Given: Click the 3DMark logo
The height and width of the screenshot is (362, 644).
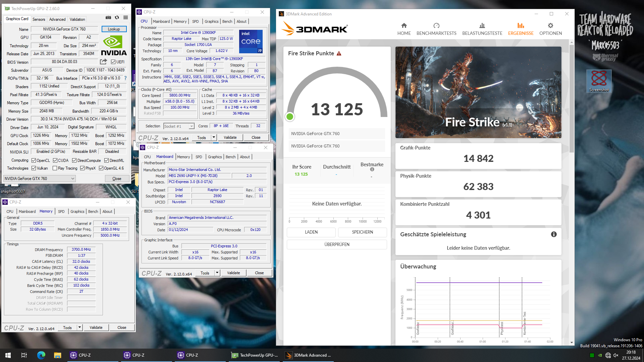Looking at the screenshot, I should click(x=314, y=29).
